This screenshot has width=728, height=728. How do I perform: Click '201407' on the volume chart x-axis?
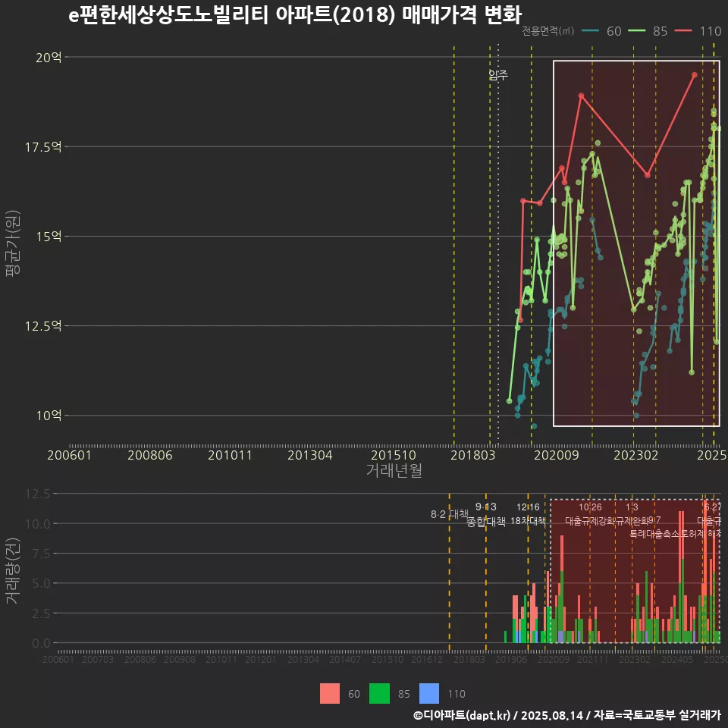click(345, 659)
